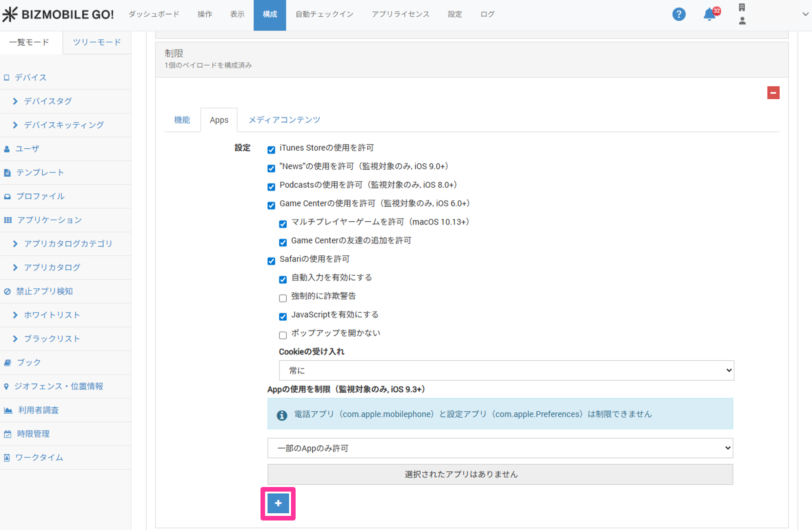The height and width of the screenshot is (530, 812).
Task: Click the blue plus add-app button
Action: [278, 503]
